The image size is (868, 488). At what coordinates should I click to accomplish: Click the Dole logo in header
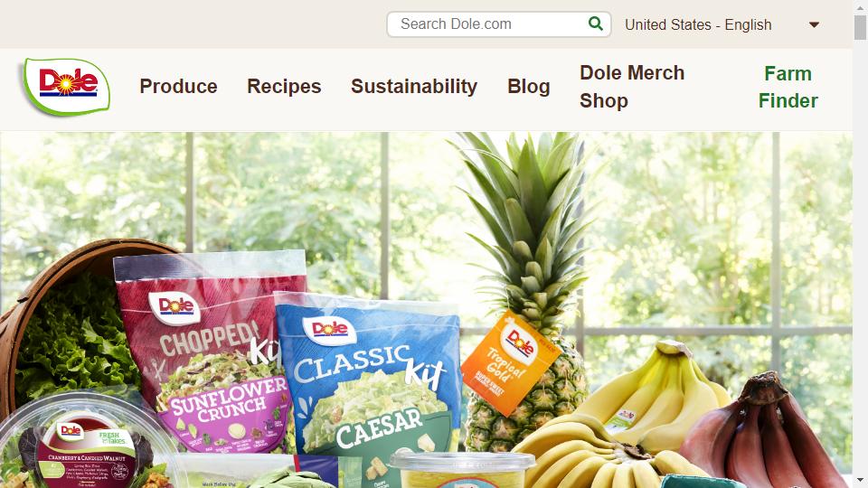(66, 87)
